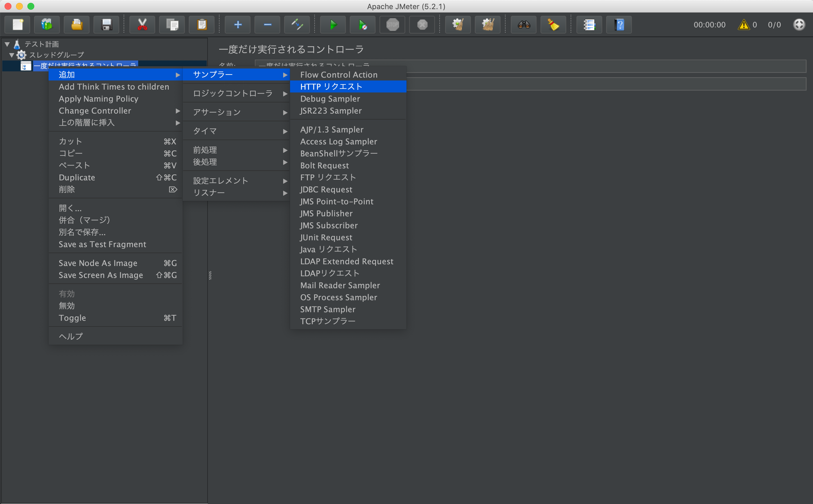Select Save Screen As Image
The height and width of the screenshot is (504, 813).
(115, 275)
